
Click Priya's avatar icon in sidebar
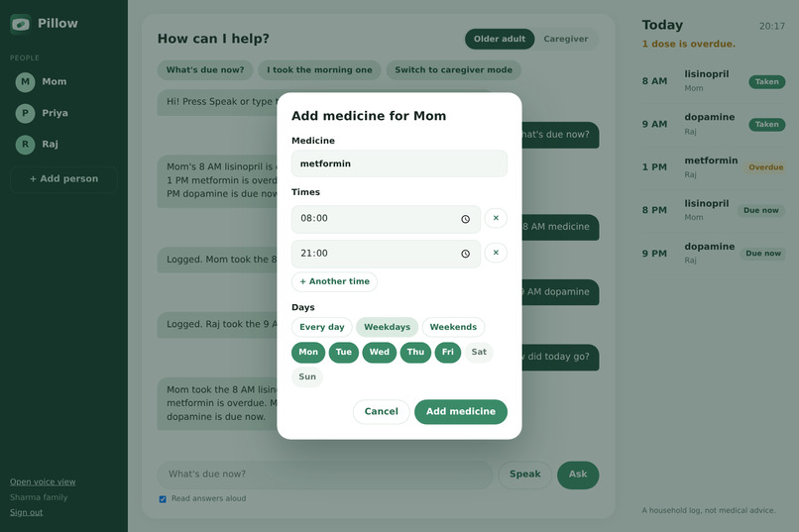[x=25, y=113]
